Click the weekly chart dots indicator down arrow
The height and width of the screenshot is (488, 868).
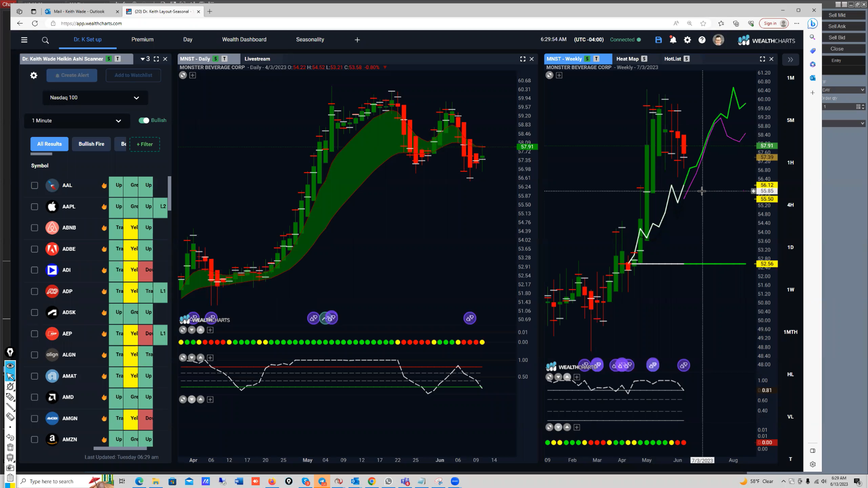(x=558, y=427)
